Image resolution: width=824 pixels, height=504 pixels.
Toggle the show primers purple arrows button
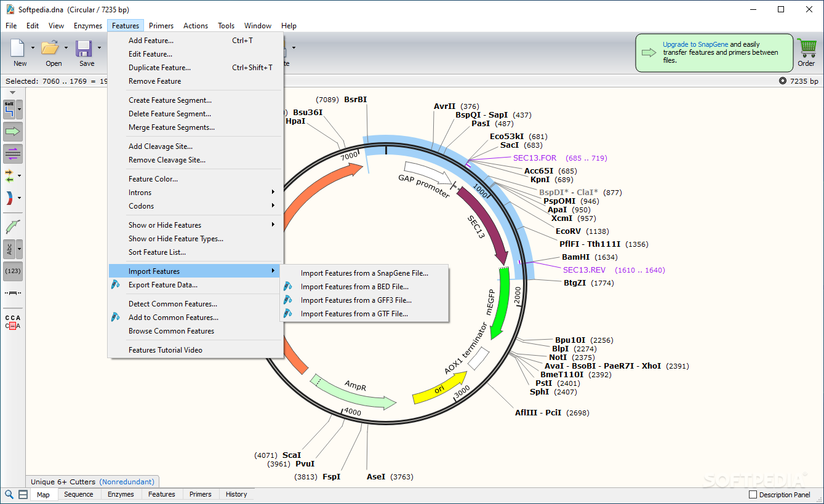coord(12,154)
